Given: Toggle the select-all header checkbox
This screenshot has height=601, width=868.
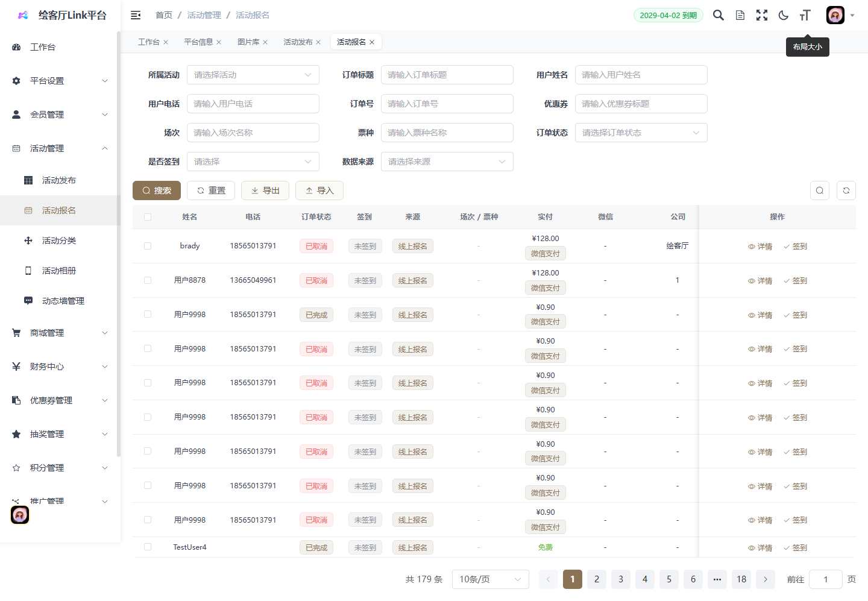Looking at the screenshot, I should (148, 217).
